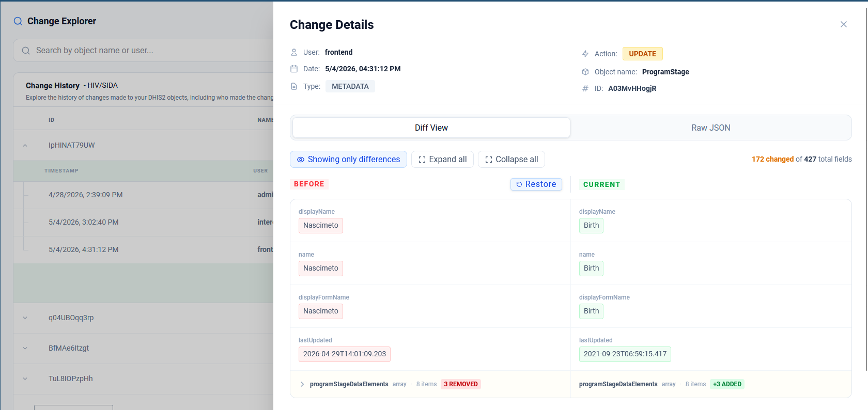Click the before name field value Nascimeto
Image resolution: width=868 pixels, height=410 pixels.
321,269
